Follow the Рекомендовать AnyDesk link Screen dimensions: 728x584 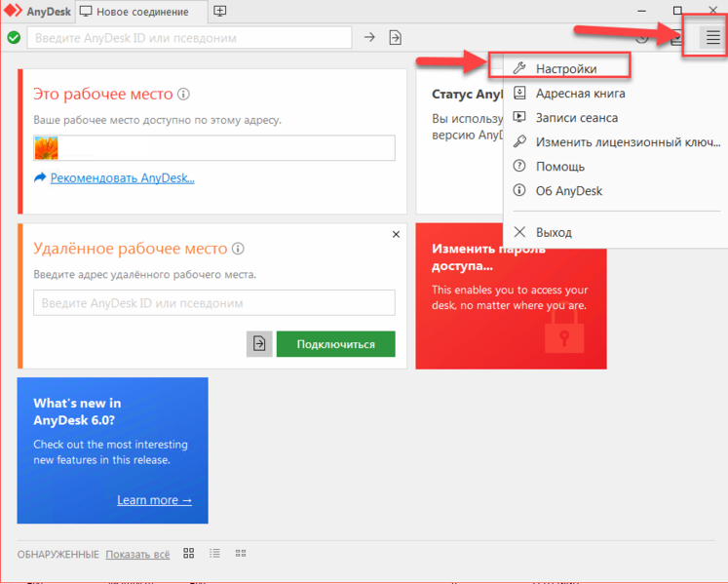(x=122, y=177)
